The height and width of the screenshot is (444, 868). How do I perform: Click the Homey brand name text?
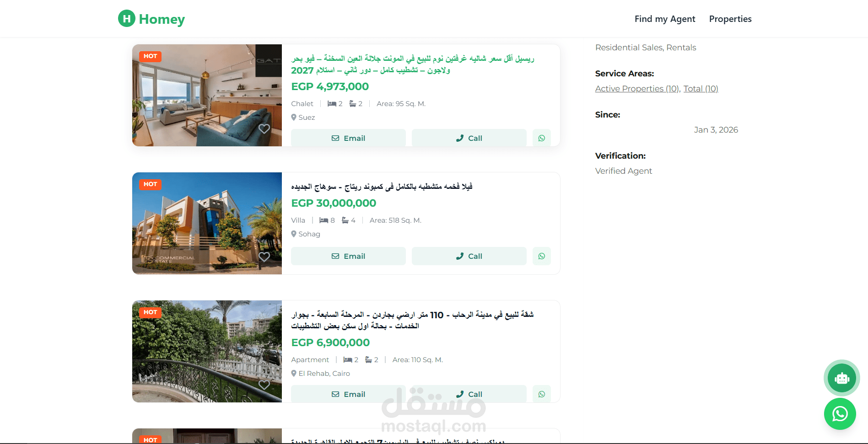(x=162, y=19)
